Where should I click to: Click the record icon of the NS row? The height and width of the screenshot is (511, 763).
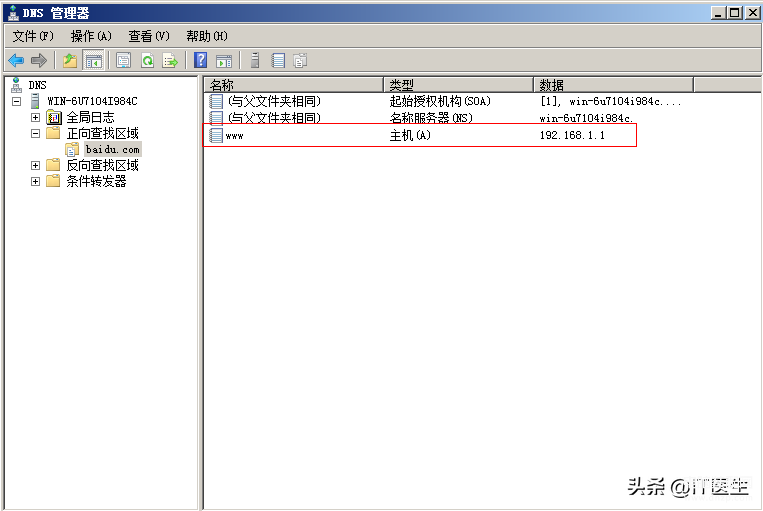[x=216, y=117]
